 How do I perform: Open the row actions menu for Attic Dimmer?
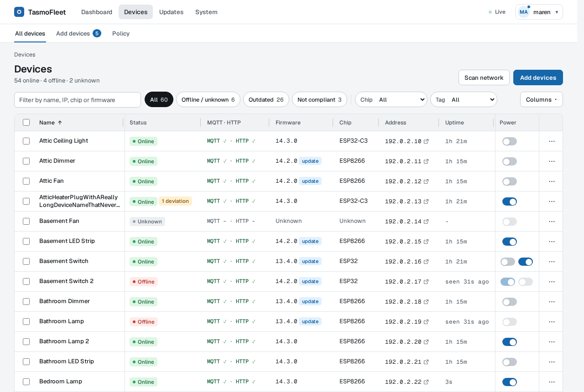[x=552, y=161]
